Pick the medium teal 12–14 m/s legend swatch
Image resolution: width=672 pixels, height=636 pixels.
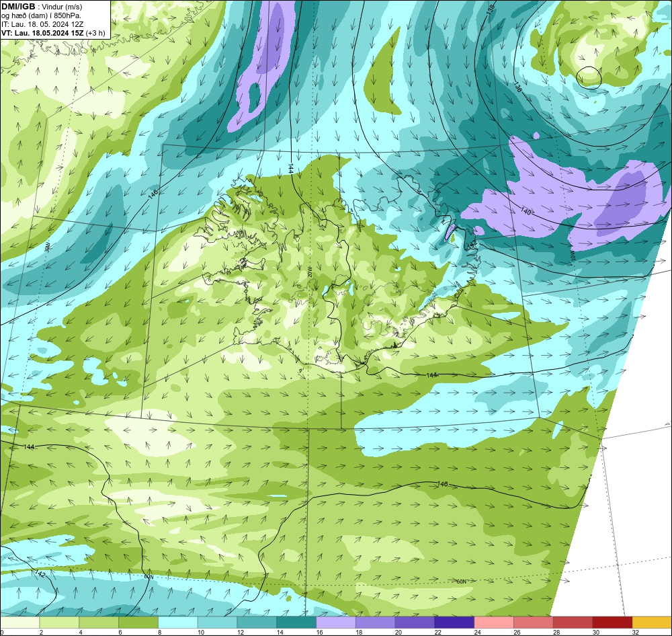tap(257, 623)
